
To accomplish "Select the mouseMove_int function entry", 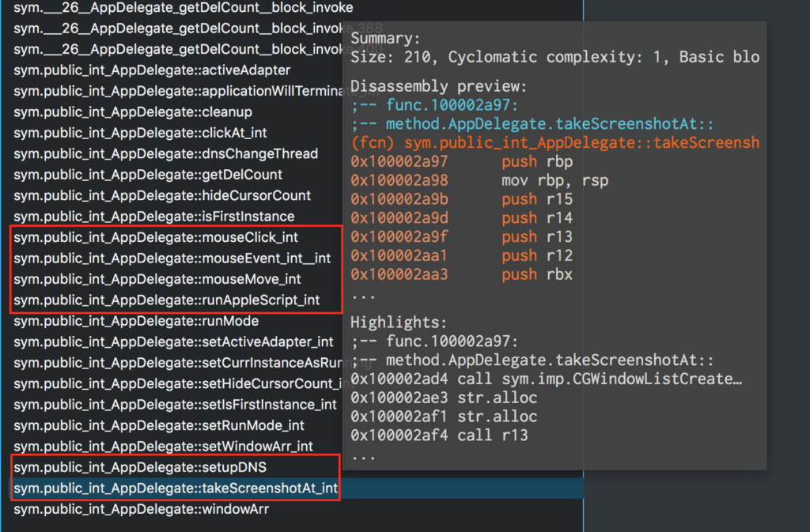I will 157,279.
